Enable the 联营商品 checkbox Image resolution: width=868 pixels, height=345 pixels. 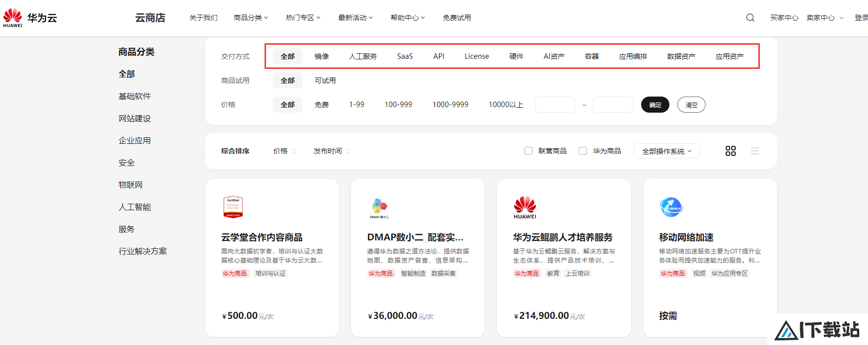click(x=529, y=151)
